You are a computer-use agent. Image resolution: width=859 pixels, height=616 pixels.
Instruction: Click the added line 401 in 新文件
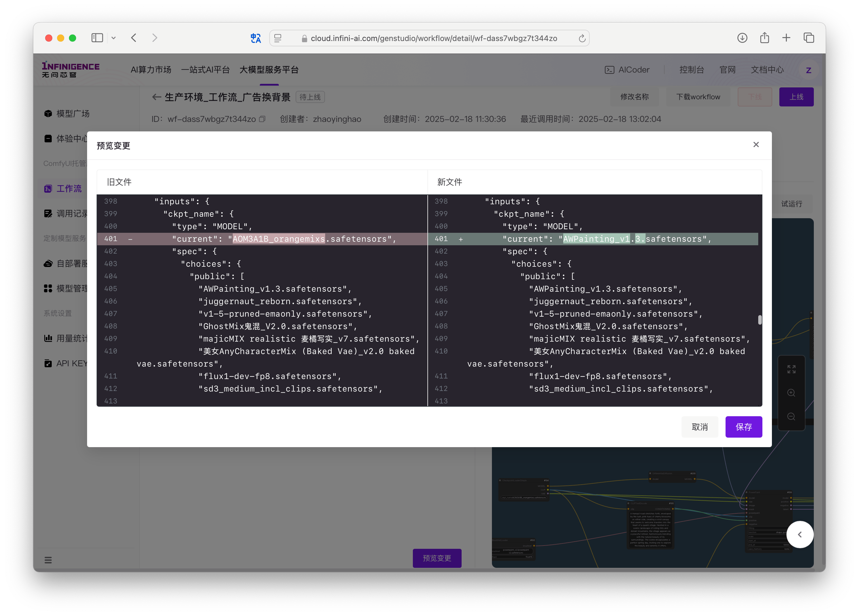pyautogui.click(x=593, y=239)
